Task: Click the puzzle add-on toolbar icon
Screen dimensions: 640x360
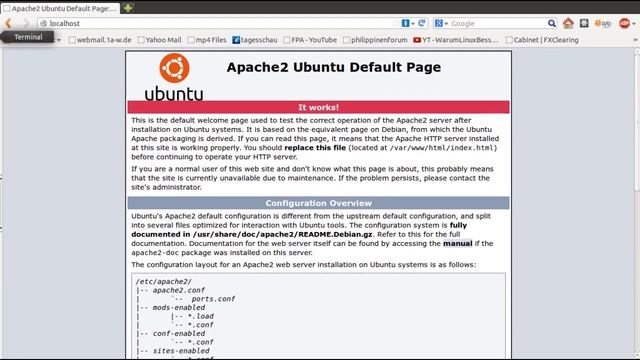Action: pyautogui.click(x=584, y=23)
